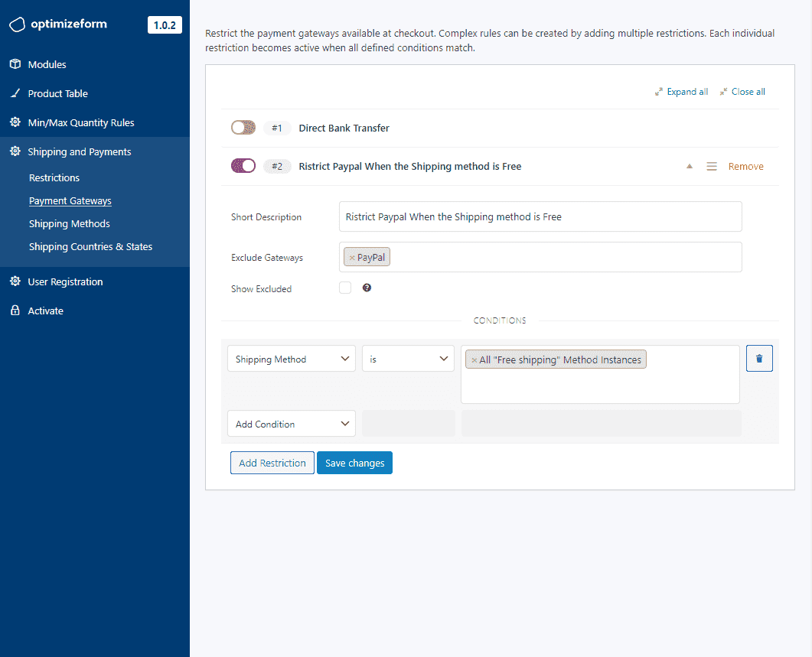812x657 pixels.
Task: Open the Shipping Method condition dropdown
Action: tap(292, 358)
